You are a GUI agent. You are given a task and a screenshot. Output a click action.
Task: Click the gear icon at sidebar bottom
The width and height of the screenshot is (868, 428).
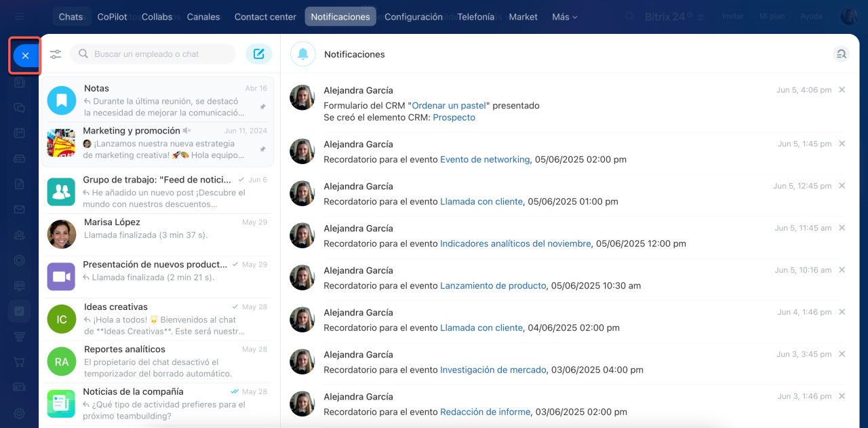[20, 413]
